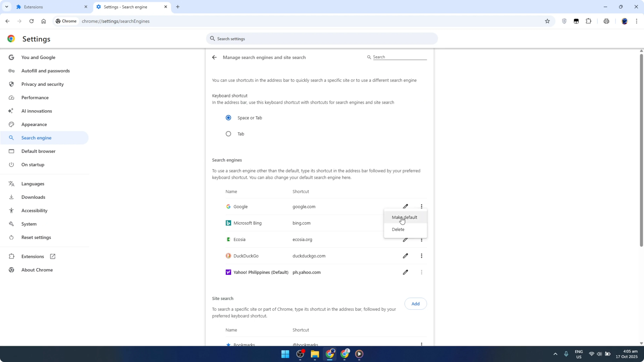Open more actions for DuckDuckGo
The image size is (644, 362).
(422, 256)
